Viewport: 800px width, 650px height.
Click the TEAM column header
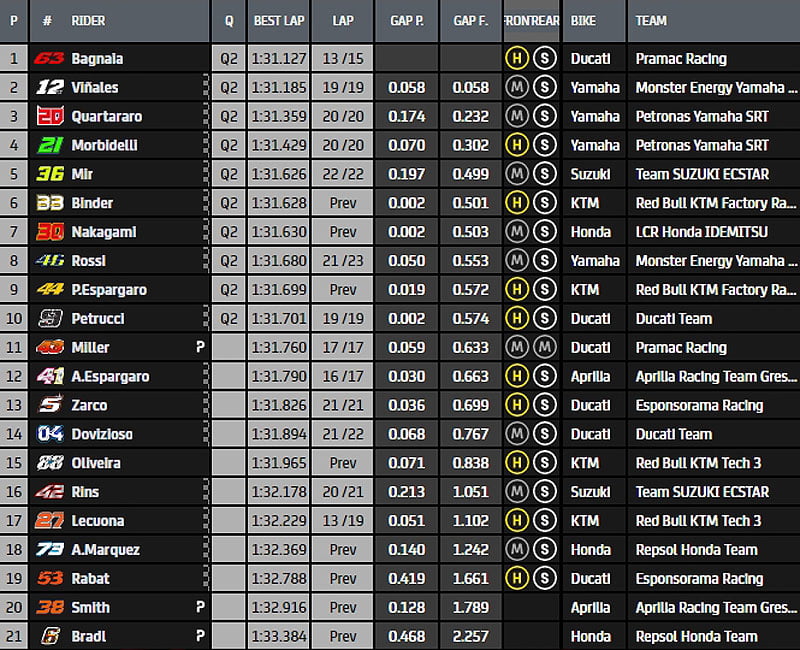pos(651,20)
